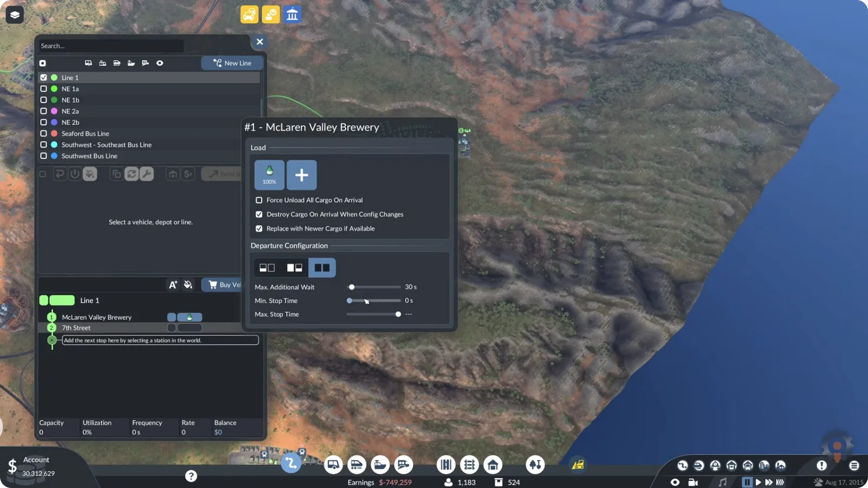Screen dimensions: 868x488
Task: Close the line manager window
Action: 260,42
